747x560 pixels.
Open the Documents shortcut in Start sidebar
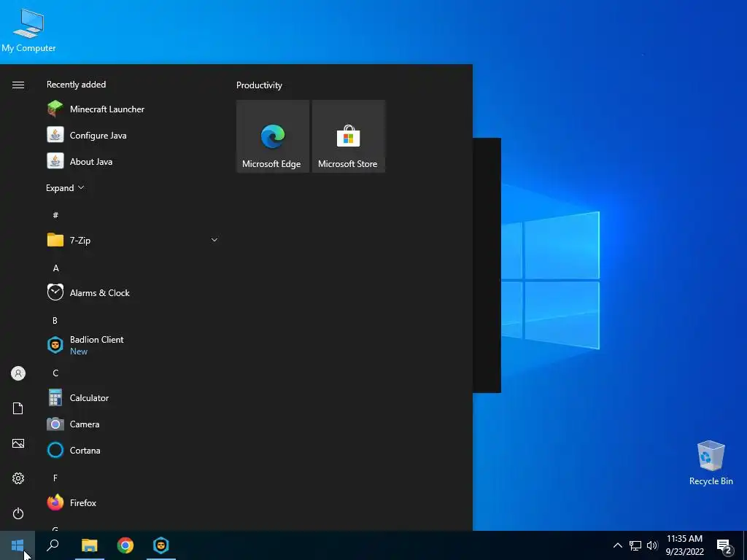point(18,408)
